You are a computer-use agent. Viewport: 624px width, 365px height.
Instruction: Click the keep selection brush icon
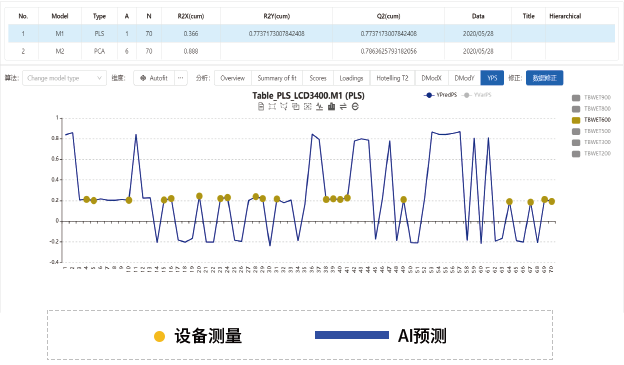296,106
